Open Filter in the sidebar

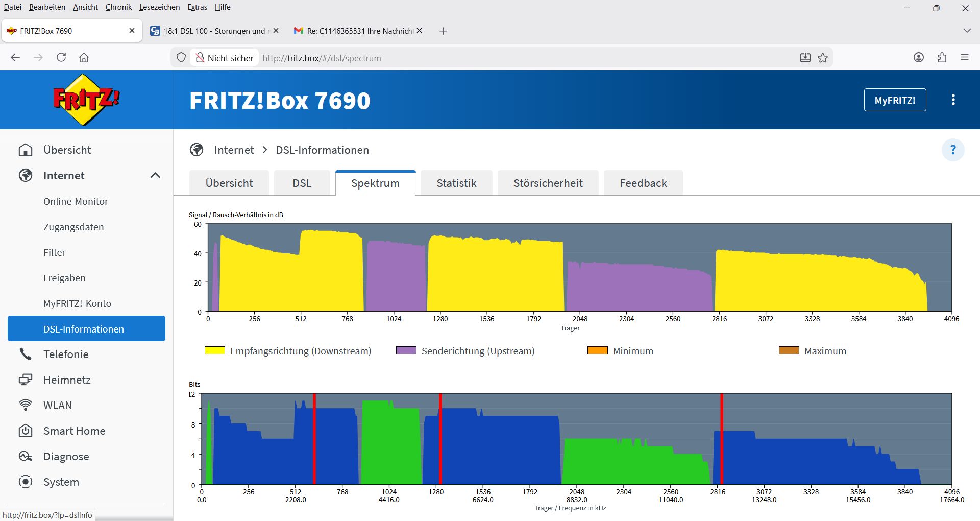pos(55,253)
